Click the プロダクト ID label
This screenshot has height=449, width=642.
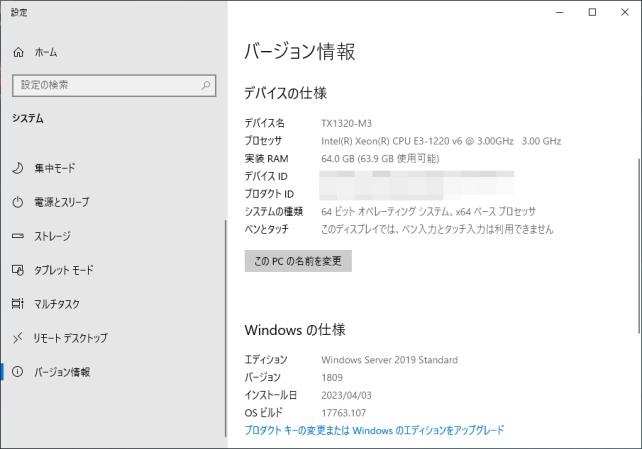(269, 194)
